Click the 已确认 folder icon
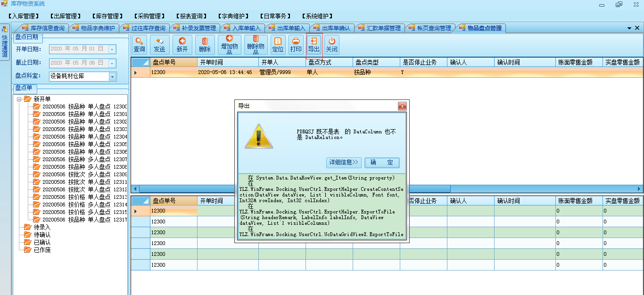The height and width of the screenshot is (295, 644). click(x=28, y=242)
